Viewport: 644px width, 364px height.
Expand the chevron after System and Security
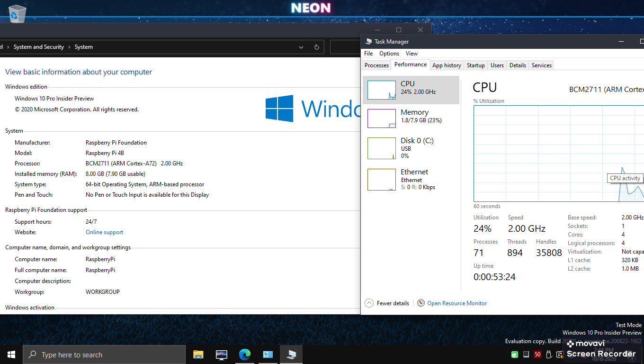[69, 47]
